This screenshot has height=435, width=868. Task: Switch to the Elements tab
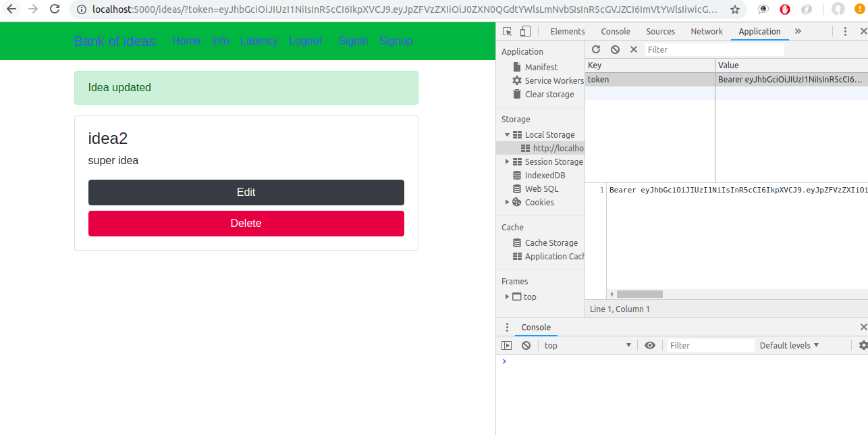point(568,31)
